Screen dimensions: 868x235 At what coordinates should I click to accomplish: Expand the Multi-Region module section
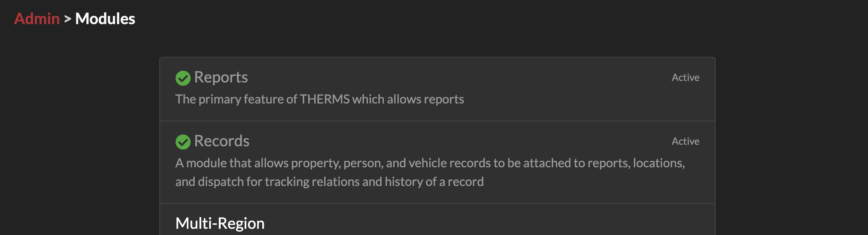click(x=220, y=223)
